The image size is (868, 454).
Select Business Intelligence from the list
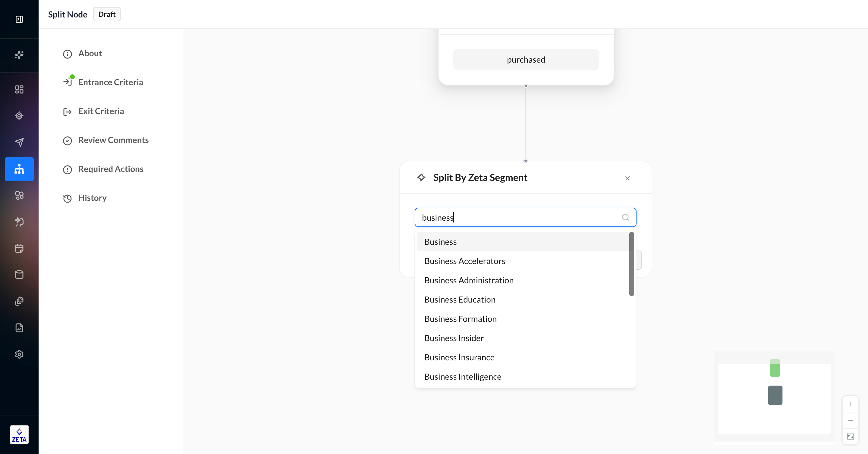click(523, 376)
